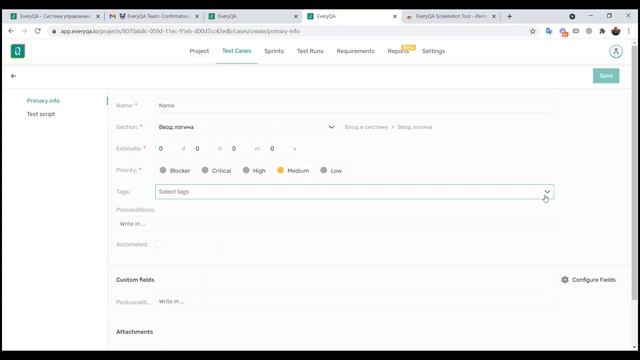Click the Save button
640x360 pixels.
pos(606,76)
